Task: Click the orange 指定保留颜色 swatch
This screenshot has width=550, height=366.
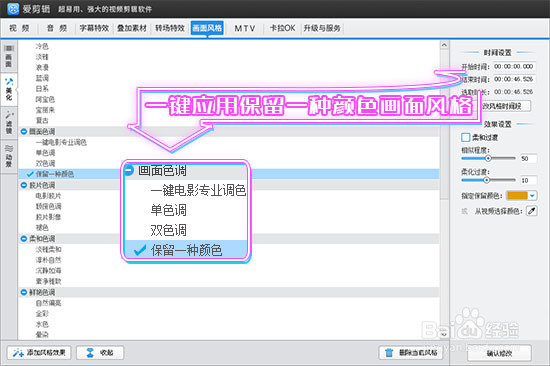Action: click(517, 196)
